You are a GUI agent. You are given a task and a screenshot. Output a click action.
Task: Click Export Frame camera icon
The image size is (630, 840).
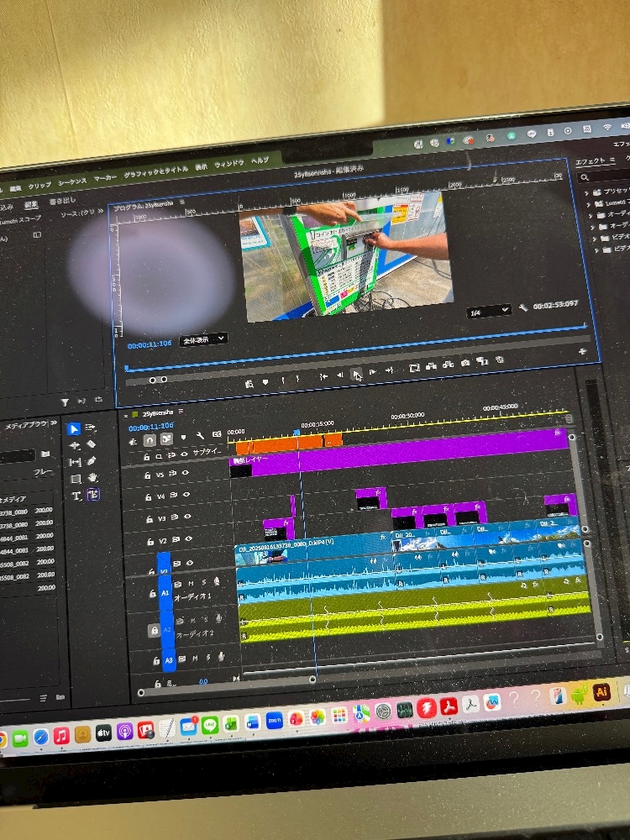(x=465, y=363)
